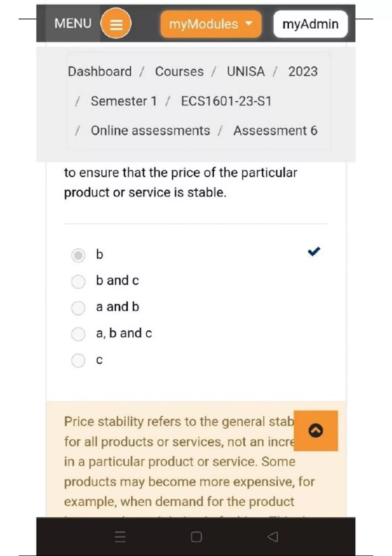Choose the 'b and c' option
This screenshot has height=556, width=392.
(x=78, y=281)
